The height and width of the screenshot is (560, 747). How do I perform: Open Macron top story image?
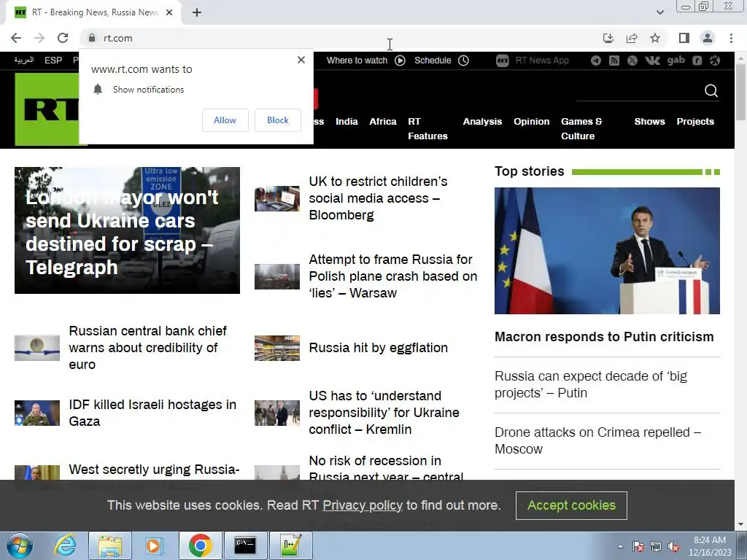point(607,251)
